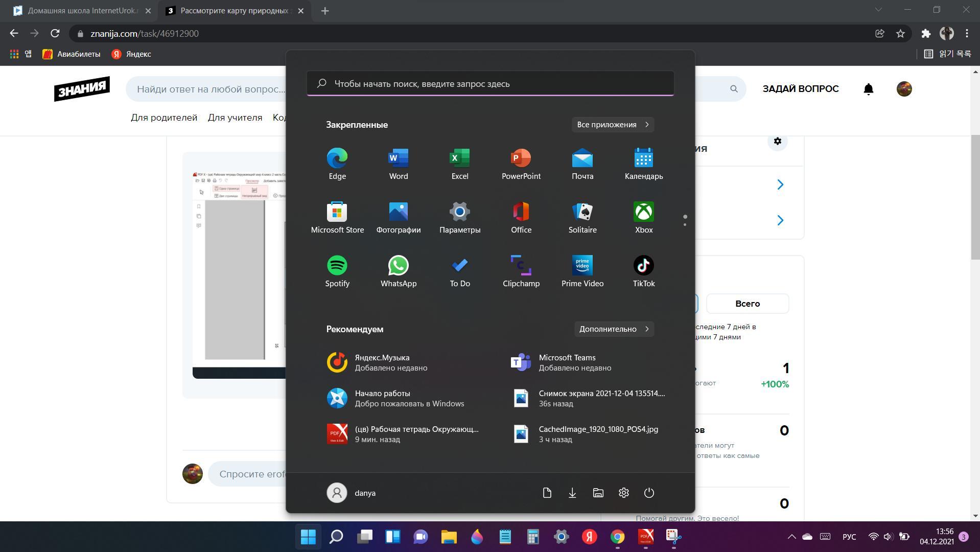
Task: Open File Explorer on taskbar
Action: pyautogui.click(x=449, y=537)
